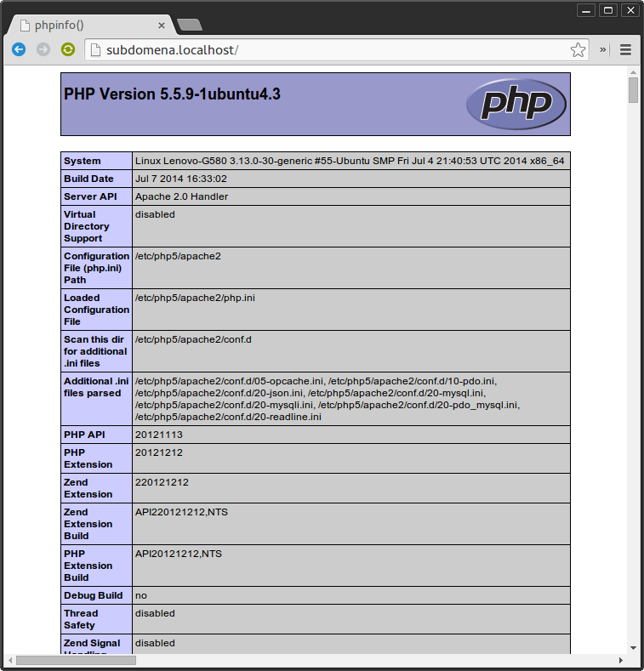Click the Thread Safety disabled value
This screenshot has height=671, width=644.
click(x=155, y=614)
